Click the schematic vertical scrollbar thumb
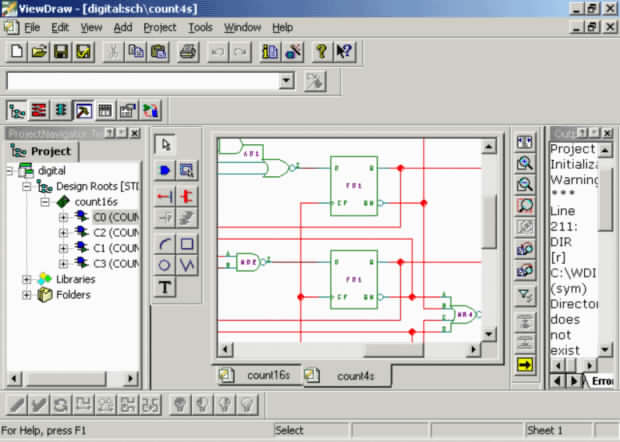The image size is (620, 442). (489, 221)
